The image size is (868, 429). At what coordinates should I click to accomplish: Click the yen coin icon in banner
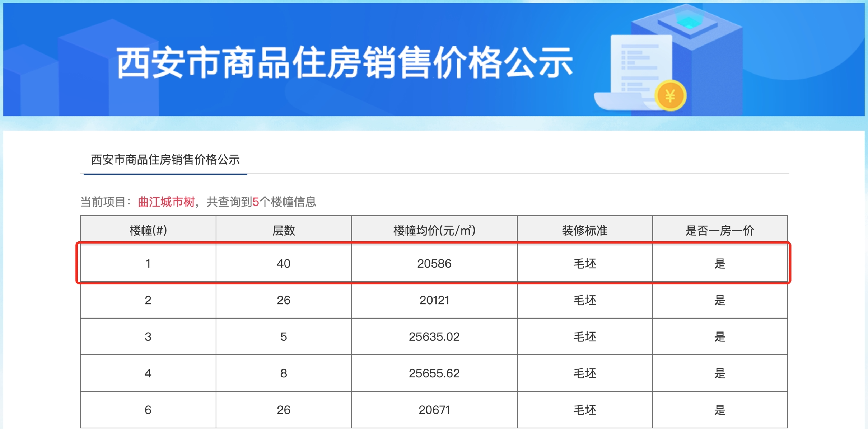coord(670,95)
